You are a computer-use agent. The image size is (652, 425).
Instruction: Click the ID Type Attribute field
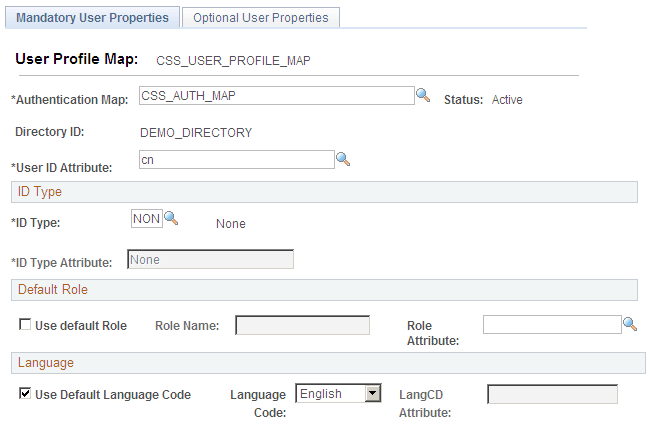[x=210, y=260]
